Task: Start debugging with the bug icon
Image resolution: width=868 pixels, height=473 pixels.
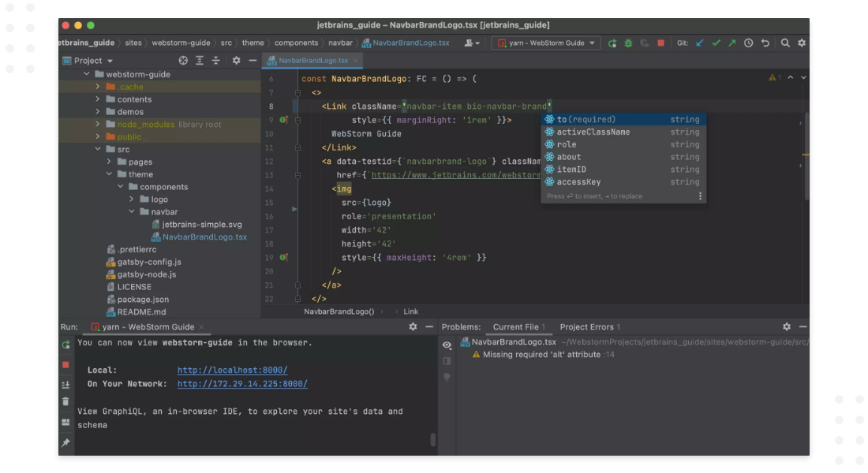Action: pos(628,43)
